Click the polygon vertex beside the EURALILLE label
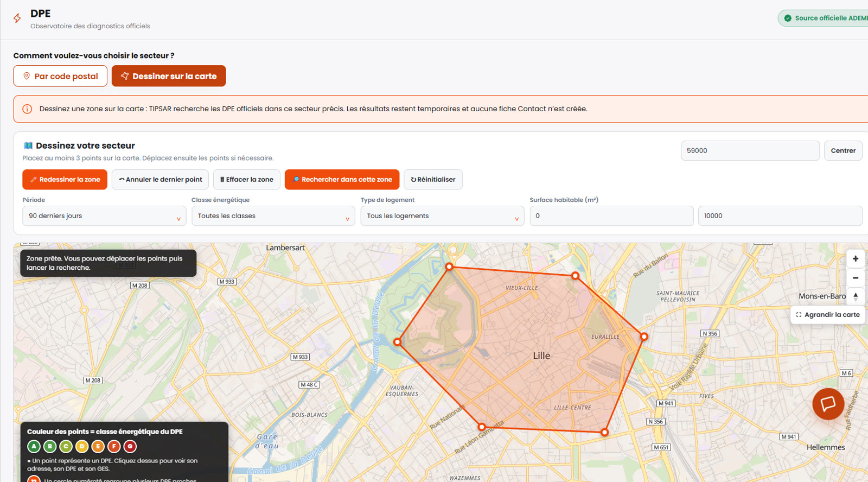The height and width of the screenshot is (482, 868). point(644,337)
